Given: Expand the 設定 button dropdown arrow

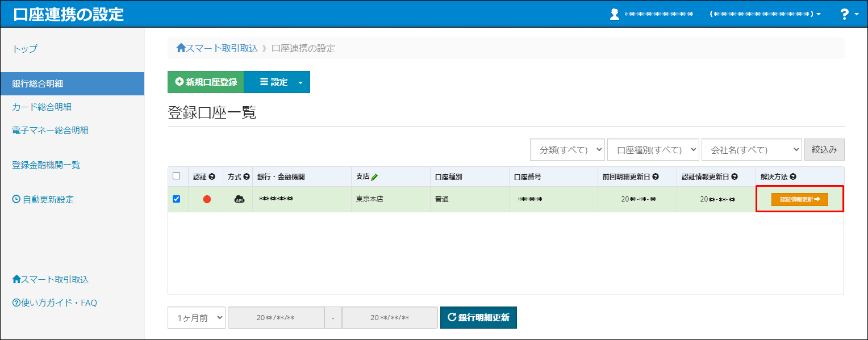Looking at the screenshot, I should [x=301, y=82].
